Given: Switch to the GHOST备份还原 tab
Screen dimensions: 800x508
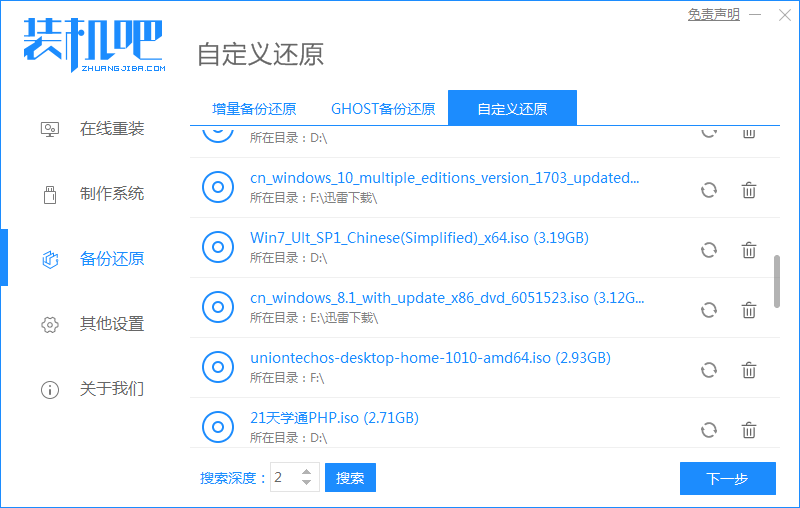Looking at the screenshot, I should point(383,109).
